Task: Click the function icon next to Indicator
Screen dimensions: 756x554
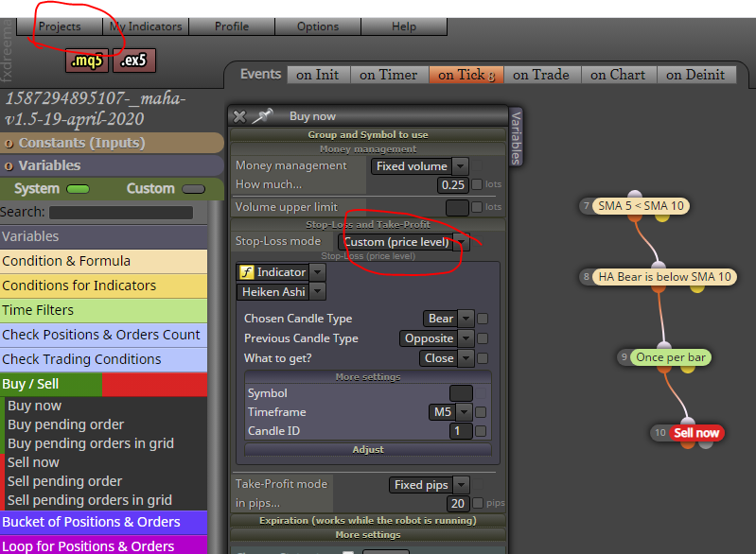Action: pos(247,272)
